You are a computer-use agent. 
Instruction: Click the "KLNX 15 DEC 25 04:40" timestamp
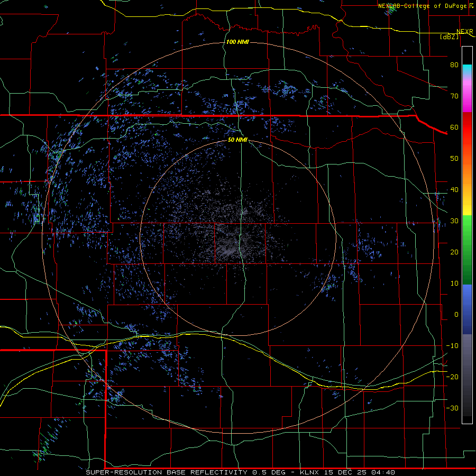(x=347, y=472)
